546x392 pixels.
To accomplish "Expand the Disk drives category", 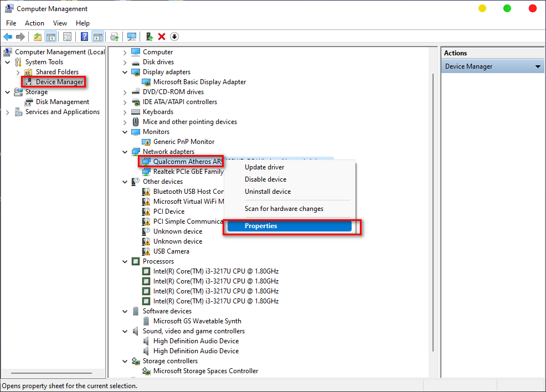I will (125, 62).
